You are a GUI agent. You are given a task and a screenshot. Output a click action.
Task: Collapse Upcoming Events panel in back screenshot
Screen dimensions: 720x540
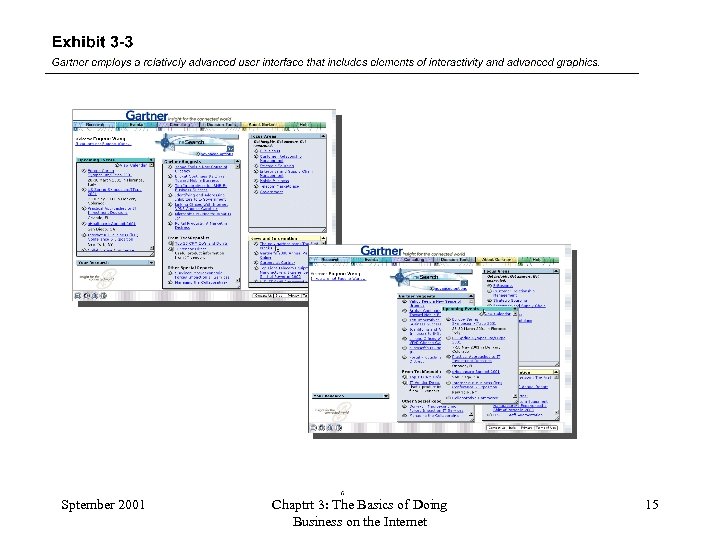coord(151,160)
